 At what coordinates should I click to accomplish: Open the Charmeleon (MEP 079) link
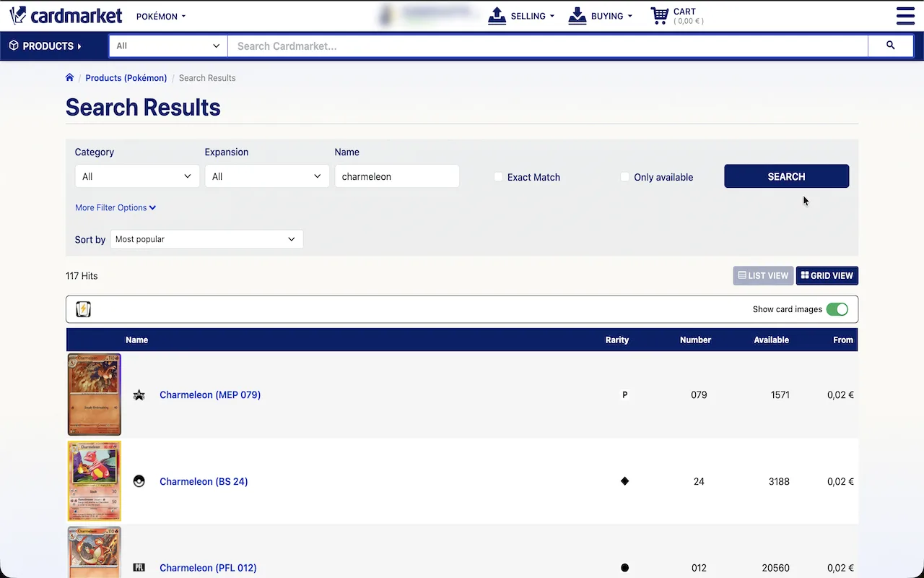tap(210, 394)
